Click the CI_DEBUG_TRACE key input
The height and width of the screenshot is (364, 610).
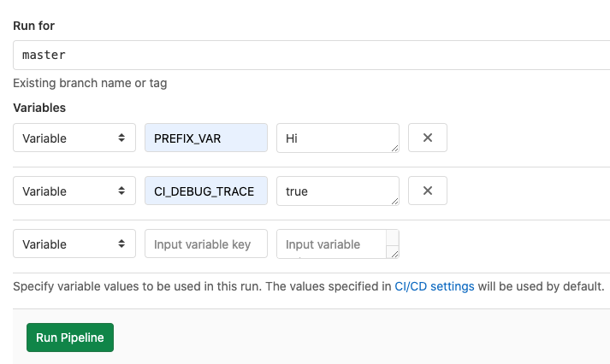[206, 191]
